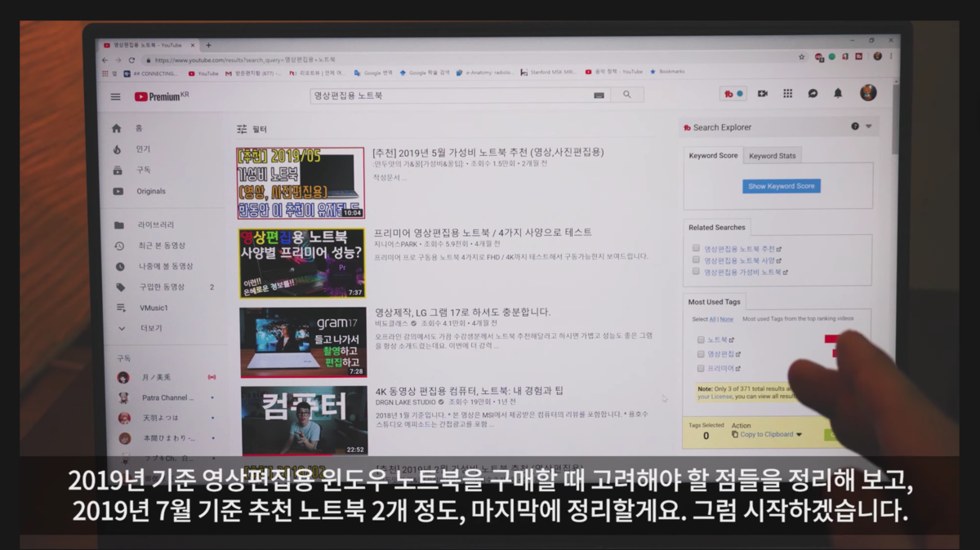Select the Related Searches tab
The width and height of the screenshot is (980, 550).
[717, 227]
